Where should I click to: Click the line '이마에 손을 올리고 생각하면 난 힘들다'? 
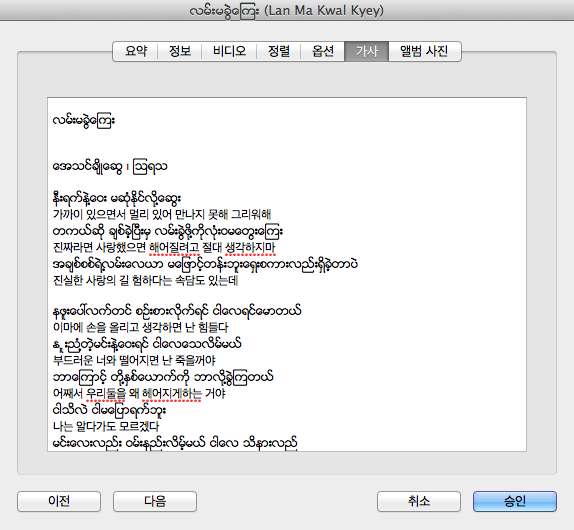point(141,327)
